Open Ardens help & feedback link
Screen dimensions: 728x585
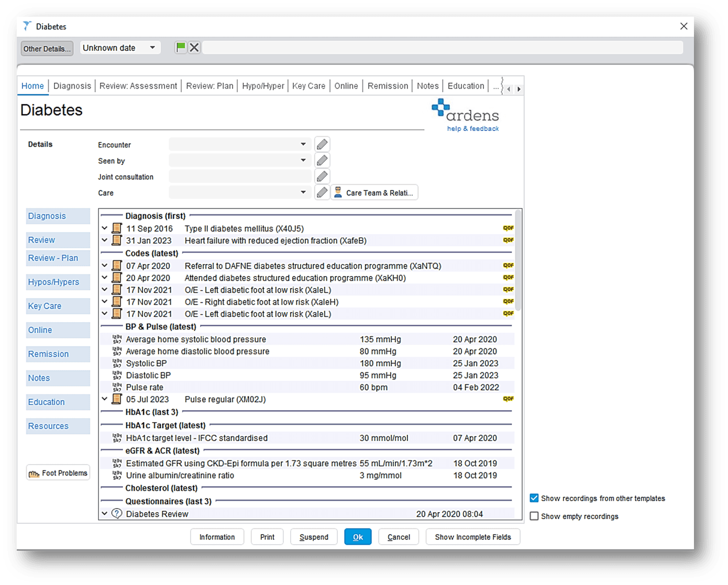tap(472, 129)
